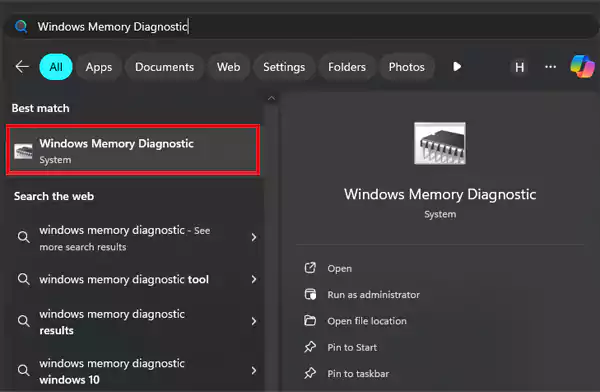Open Windows Memory Diagnostic best match
This screenshot has height=392, width=600.
coord(133,150)
